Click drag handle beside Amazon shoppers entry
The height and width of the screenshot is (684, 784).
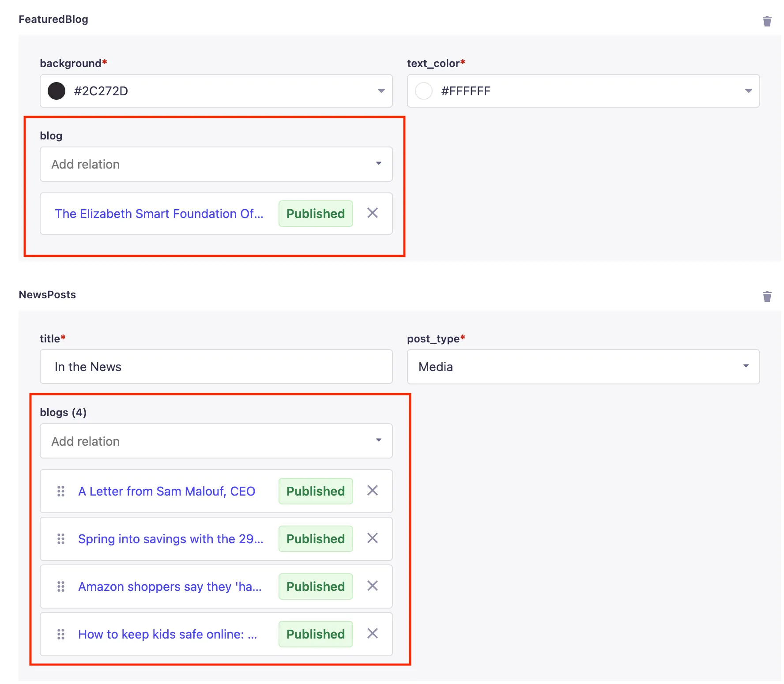pos(61,586)
